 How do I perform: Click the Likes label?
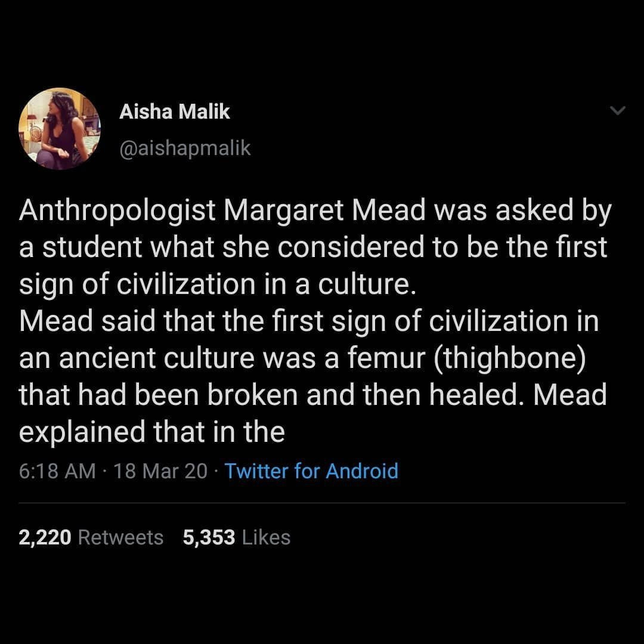pyautogui.click(x=267, y=537)
